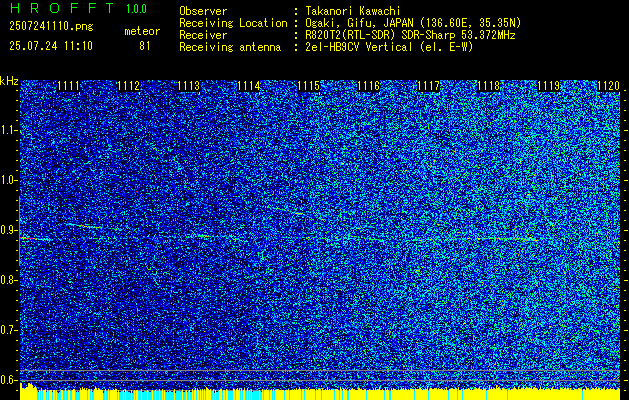Click the kHz axis unit label

[9, 81]
